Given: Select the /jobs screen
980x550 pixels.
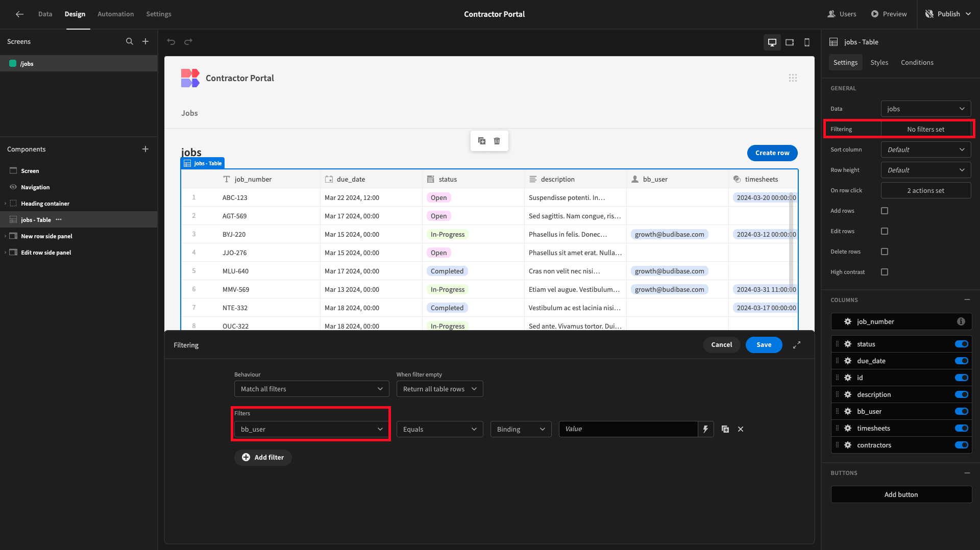Looking at the screenshot, I should tap(79, 63).
